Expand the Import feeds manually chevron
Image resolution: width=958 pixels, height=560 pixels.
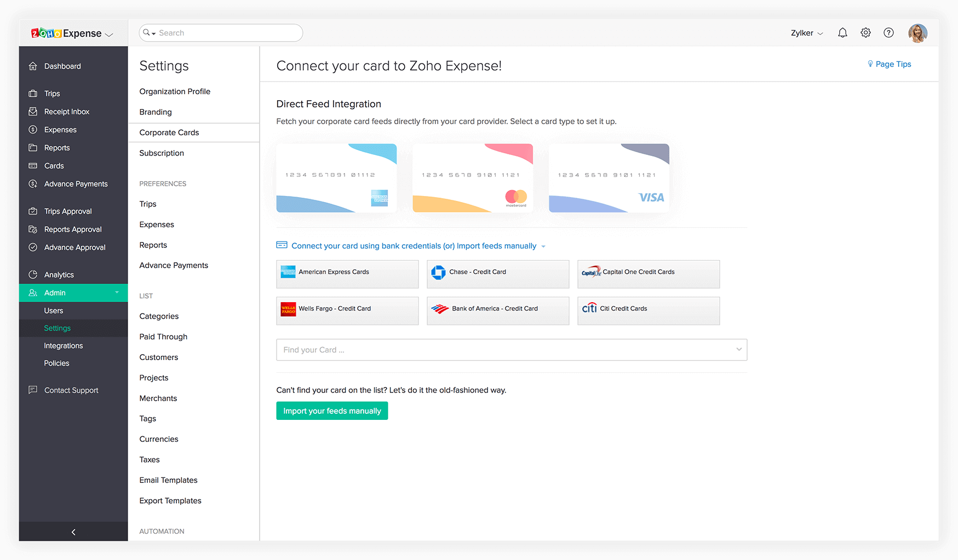pyautogui.click(x=543, y=246)
